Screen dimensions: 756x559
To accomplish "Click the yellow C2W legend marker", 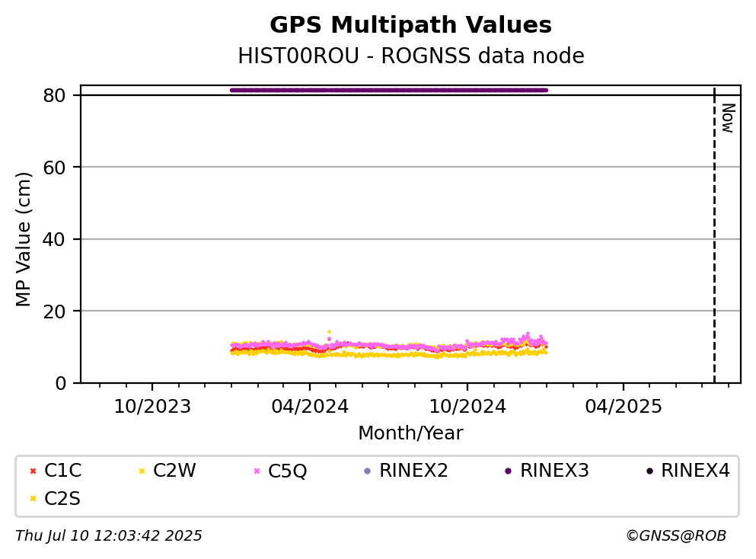I will tap(142, 471).
